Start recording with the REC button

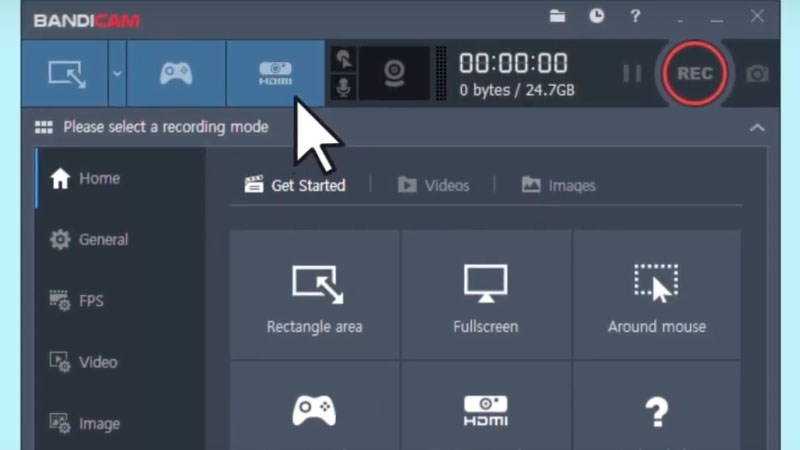pyautogui.click(x=695, y=73)
